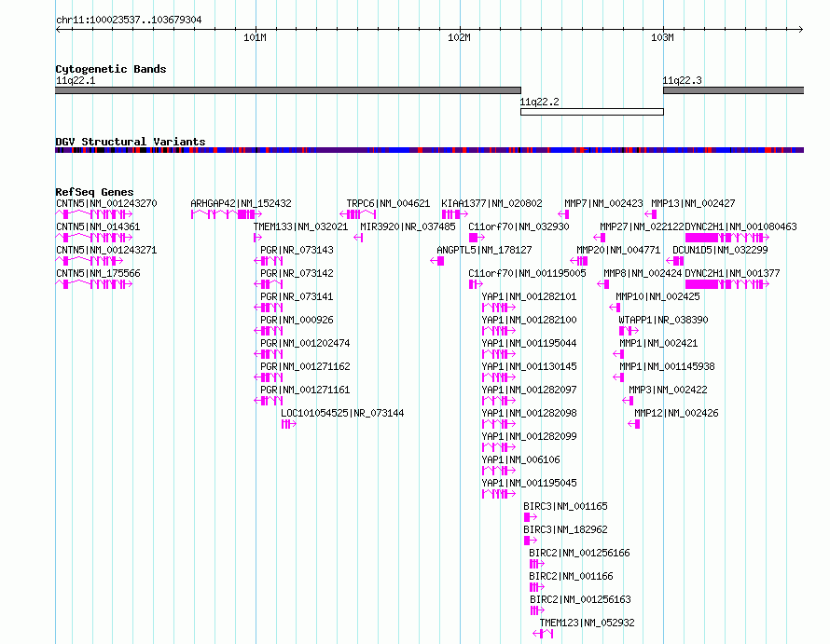
Task: Select the LOC101054525|NR_073144 gene label
Action: coord(342,413)
